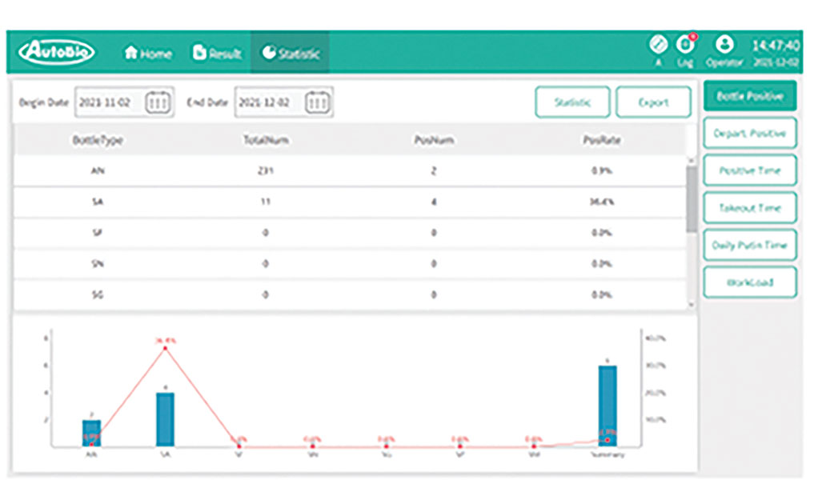
Task: Click the AutoBio logo
Action: click(56, 52)
